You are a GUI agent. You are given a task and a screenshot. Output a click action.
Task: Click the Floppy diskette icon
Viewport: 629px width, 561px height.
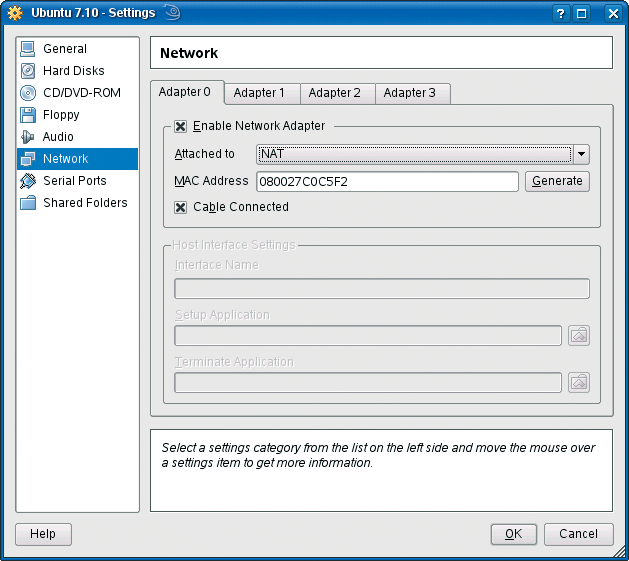(x=28, y=115)
